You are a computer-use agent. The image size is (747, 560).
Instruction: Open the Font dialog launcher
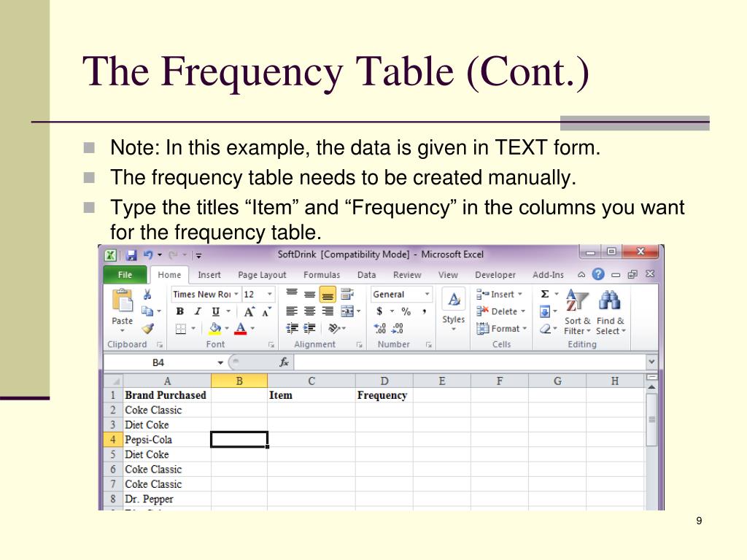click(271, 345)
